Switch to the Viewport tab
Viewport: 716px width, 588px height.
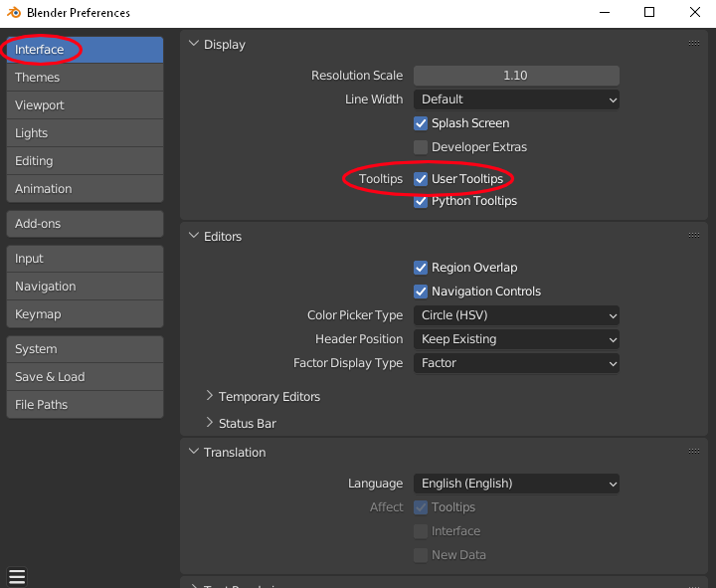click(85, 105)
